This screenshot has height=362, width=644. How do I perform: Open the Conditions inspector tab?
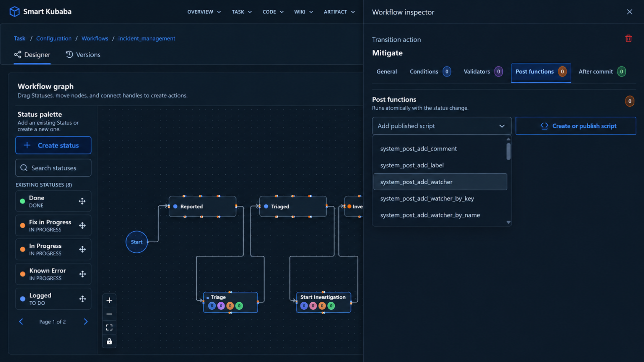(x=430, y=72)
